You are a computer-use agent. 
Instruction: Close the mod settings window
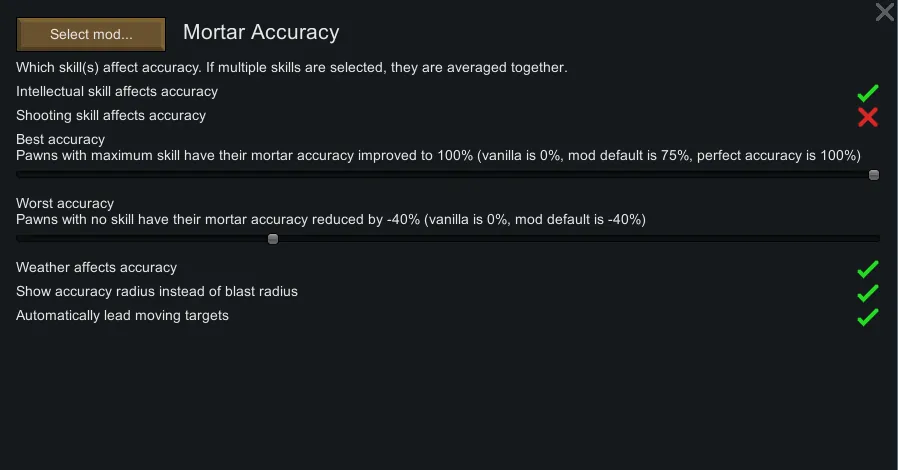(885, 12)
